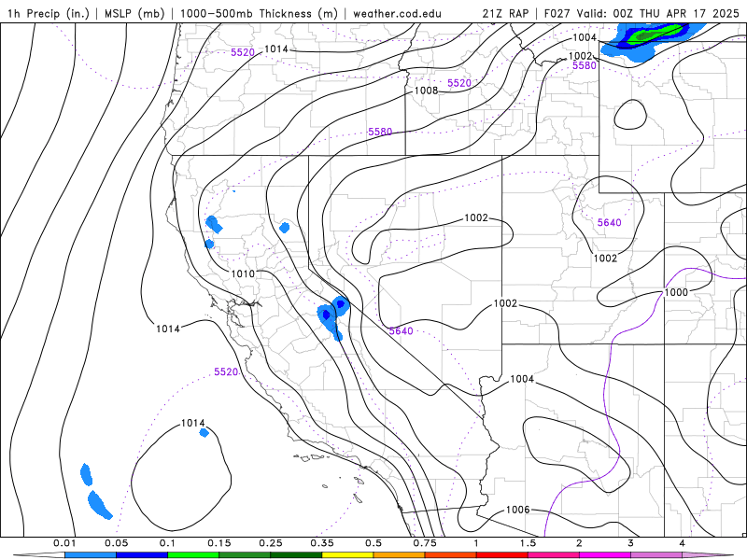Click the dark blue 0.05–0.1 legend swatch

coord(142,555)
